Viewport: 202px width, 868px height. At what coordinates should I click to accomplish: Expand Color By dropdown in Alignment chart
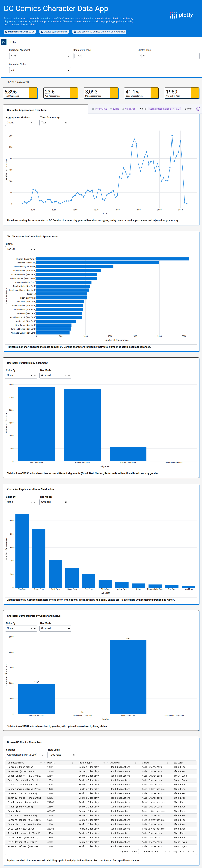35,376
